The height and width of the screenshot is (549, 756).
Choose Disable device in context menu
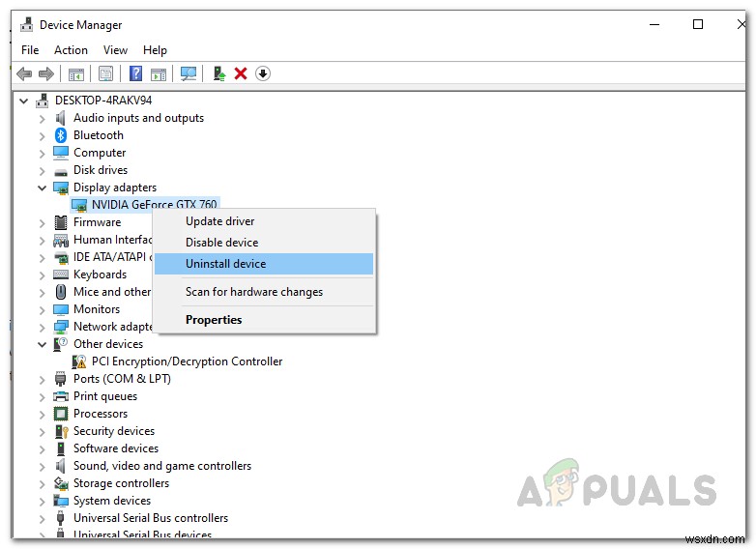tap(264, 243)
